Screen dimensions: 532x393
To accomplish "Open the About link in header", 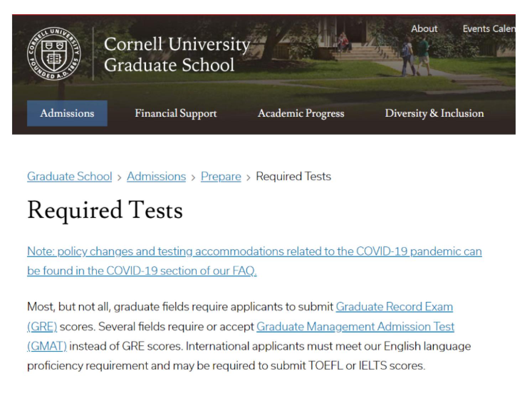I will 424,29.
